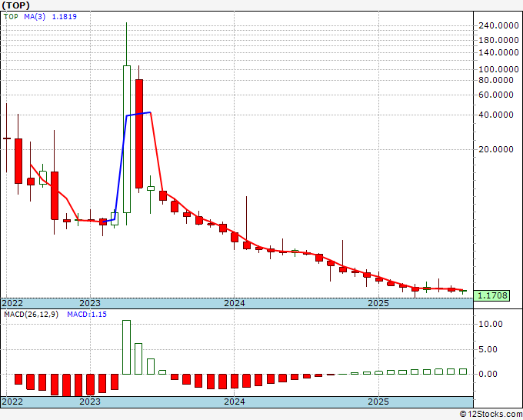Select the MA(3) indicator label
The width and height of the screenshot is (523, 420).
(x=35, y=17)
